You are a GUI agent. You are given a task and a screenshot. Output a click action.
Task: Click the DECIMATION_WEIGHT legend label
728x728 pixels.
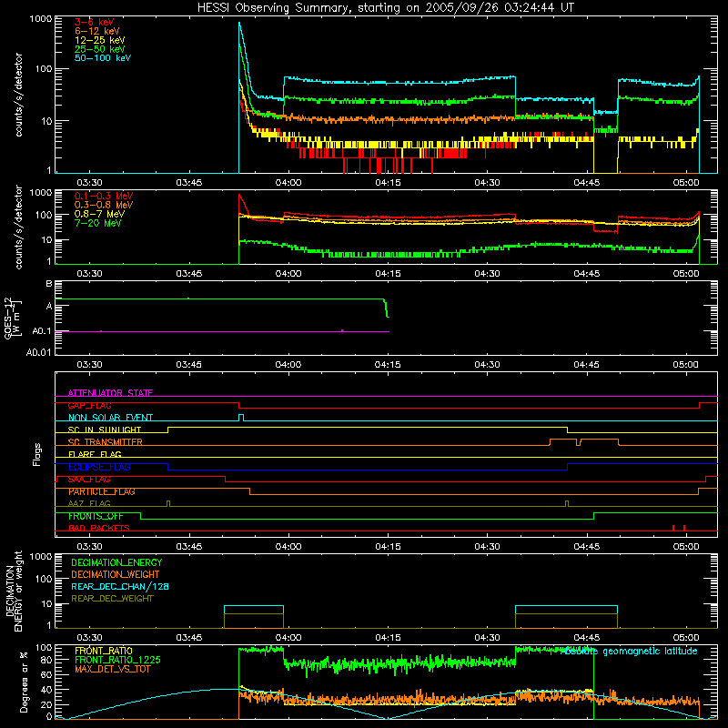click(116, 575)
